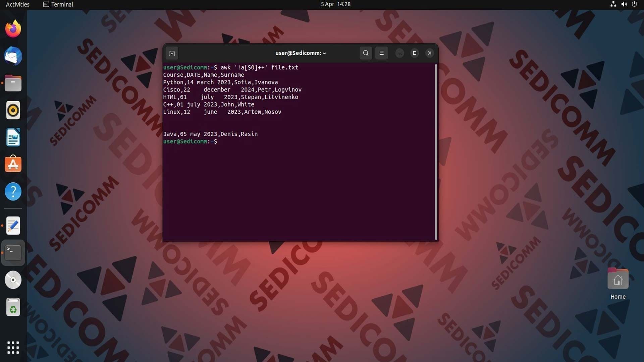Minimize the terminal window
This screenshot has width=644, height=362.
pyautogui.click(x=399, y=53)
